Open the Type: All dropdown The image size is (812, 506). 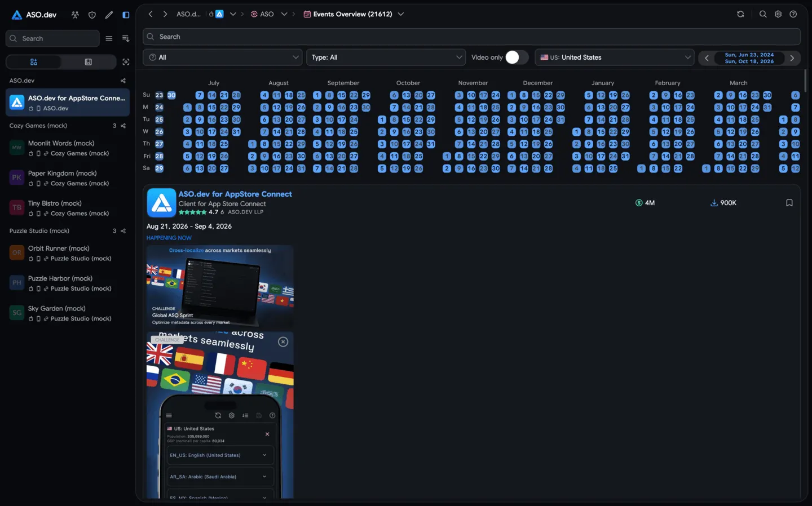tap(386, 57)
